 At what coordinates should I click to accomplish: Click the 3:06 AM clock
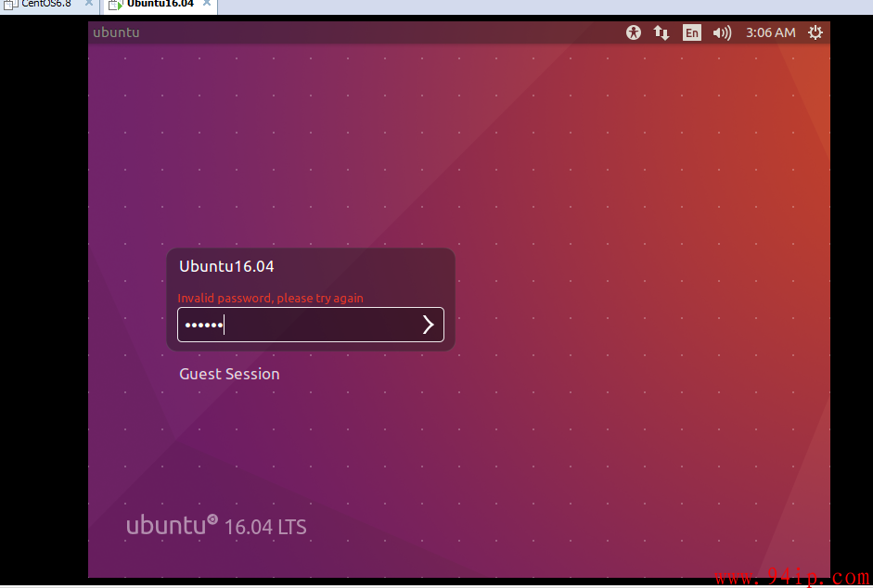771,32
